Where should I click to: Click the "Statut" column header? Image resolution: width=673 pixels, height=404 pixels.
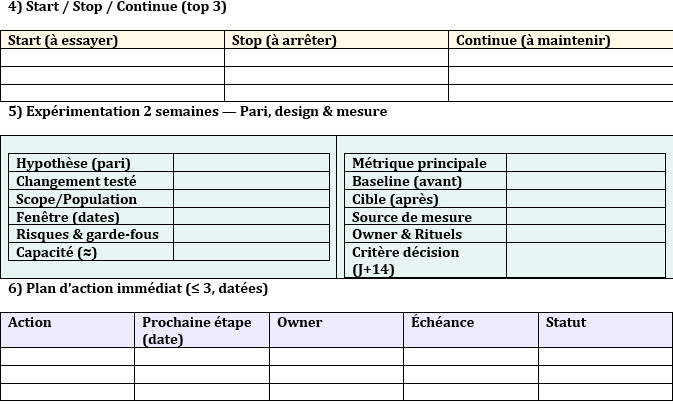605,330
